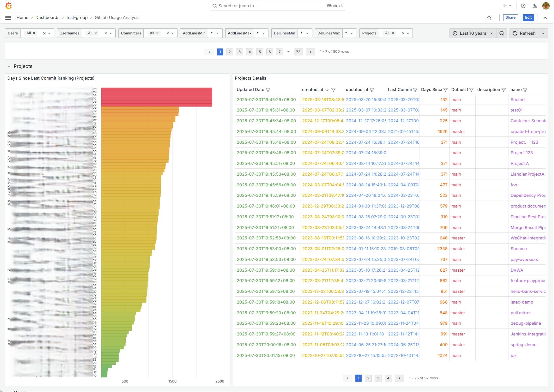Open the user avatar menu

click(x=546, y=6)
